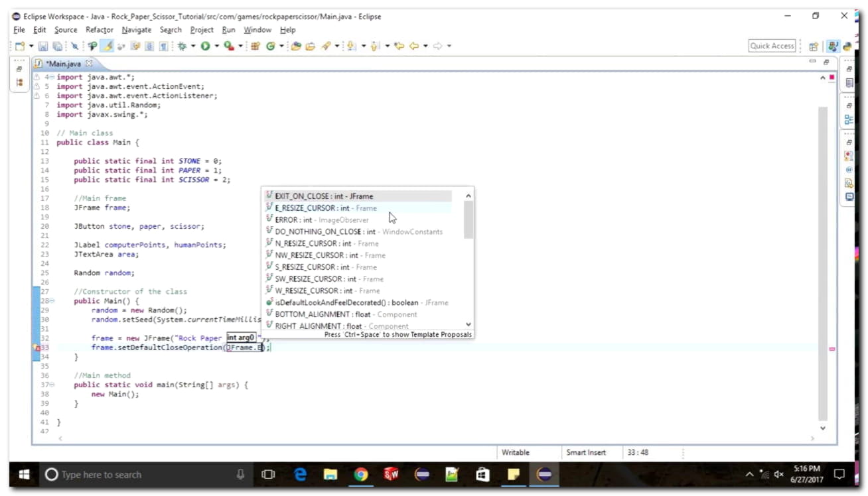
Task: Choose isDefaultLookAndFeelDecorated() from the proposals
Action: click(358, 302)
